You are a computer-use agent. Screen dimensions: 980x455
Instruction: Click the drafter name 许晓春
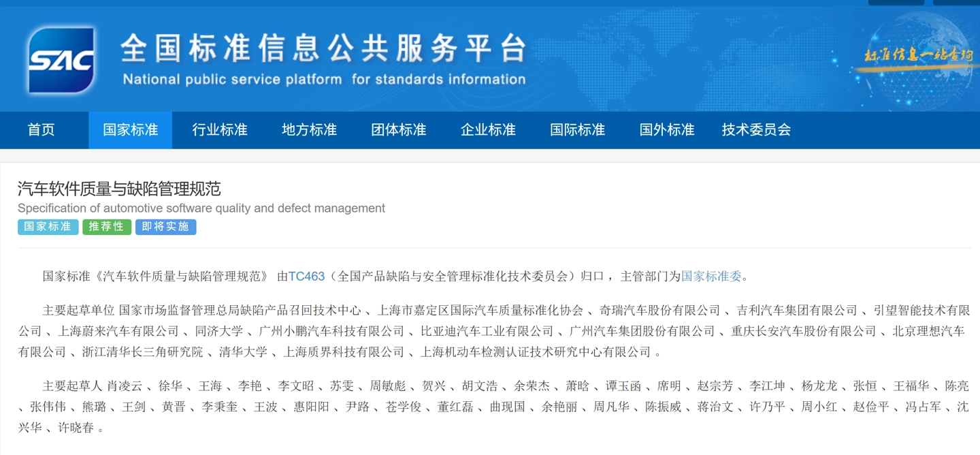click(76, 428)
